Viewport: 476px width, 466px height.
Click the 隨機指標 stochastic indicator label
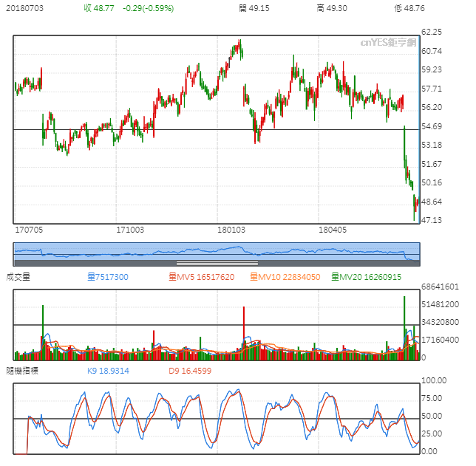[22, 371]
